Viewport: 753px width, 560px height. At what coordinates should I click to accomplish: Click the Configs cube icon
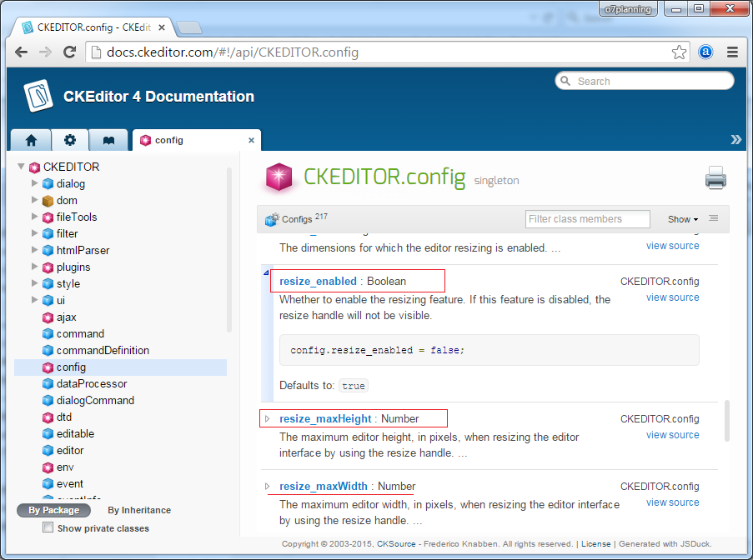pyautogui.click(x=273, y=219)
